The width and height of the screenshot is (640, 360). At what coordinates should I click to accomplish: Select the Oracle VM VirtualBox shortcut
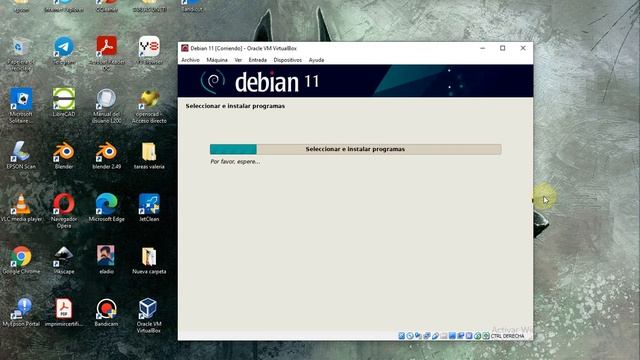point(149,315)
